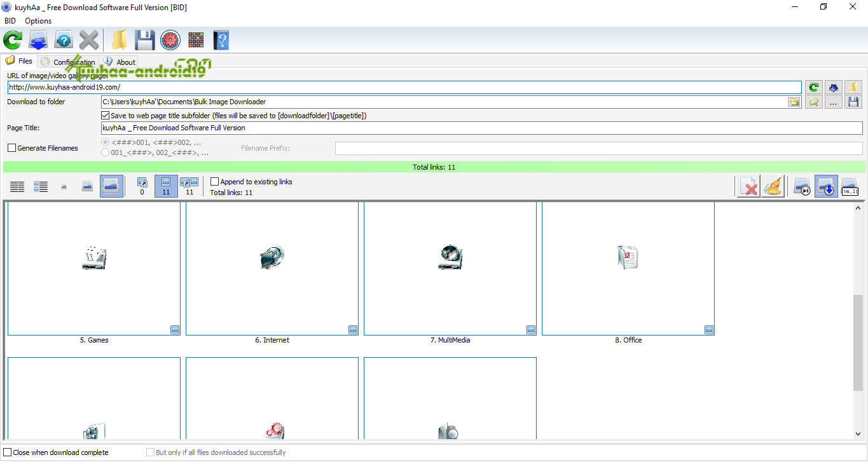Viewport: 868px width, 462px height.
Task: Show linked images filter with count 0
Action: click(142, 187)
